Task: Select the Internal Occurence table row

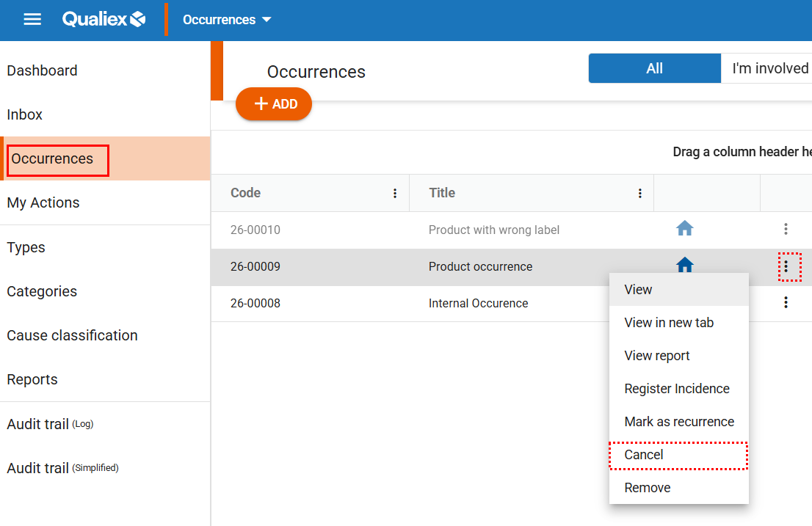Action: click(478, 303)
